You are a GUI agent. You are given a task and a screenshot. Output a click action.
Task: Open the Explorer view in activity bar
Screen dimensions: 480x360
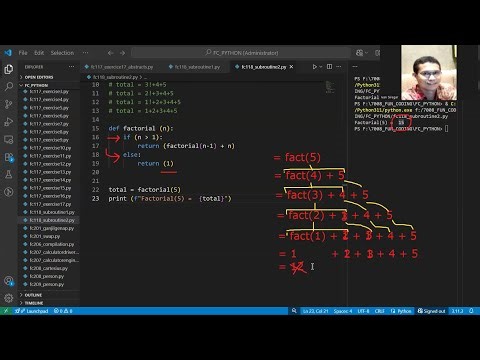[x=9, y=69]
